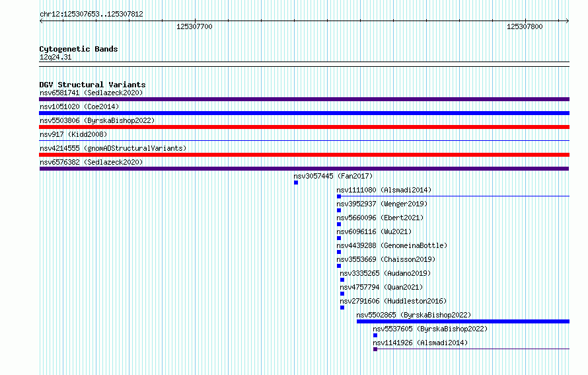Click the blue nsv1051020 variant bar
The image size is (588, 375).
tap(304, 113)
